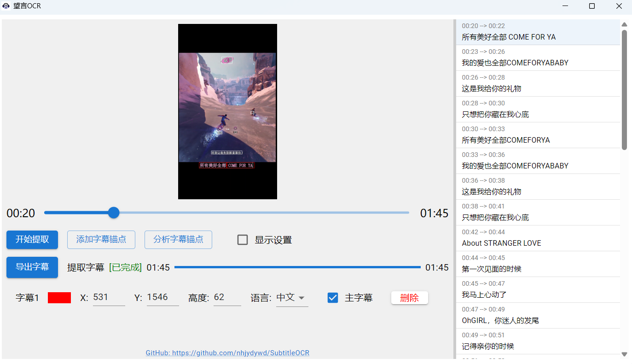632x364 pixels.
Task: Click the Y value field 1546
Action: (163, 298)
